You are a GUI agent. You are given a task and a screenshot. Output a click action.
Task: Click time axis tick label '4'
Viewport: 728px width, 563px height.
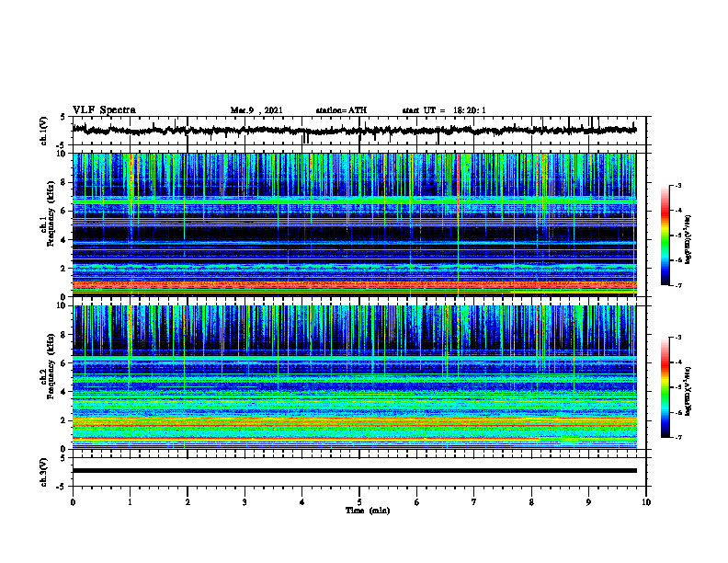click(x=302, y=502)
